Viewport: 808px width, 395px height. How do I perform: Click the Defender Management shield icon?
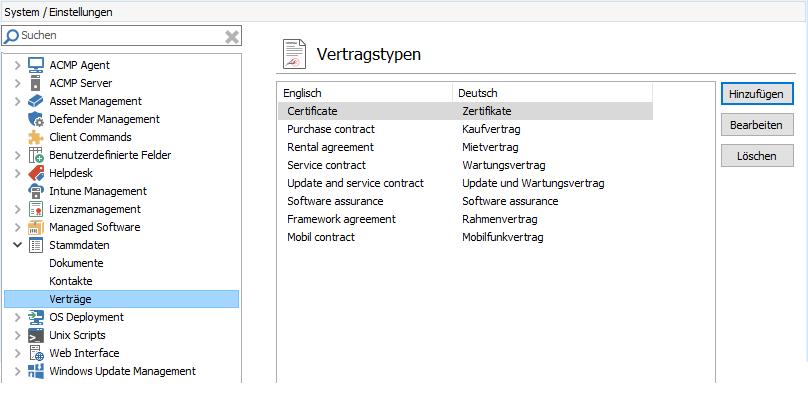[x=36, y=119]
